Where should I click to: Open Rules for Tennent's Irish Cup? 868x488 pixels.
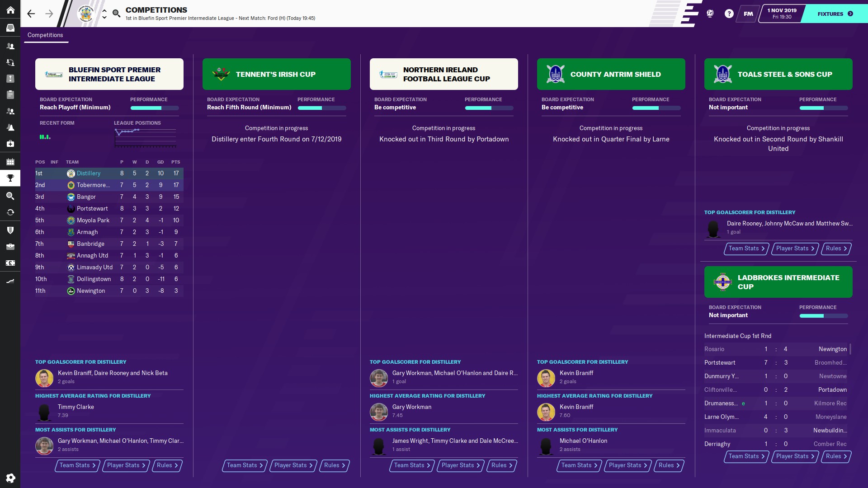pos(335,465)
